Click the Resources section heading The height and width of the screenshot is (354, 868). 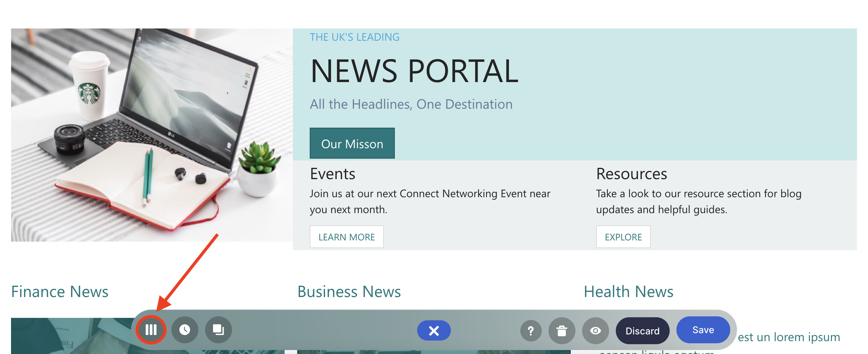[x=631, y=174]
